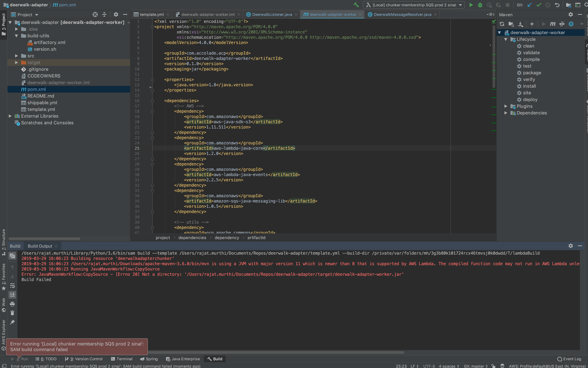The width and height of the screenshot is (588, 368).
Task: Execute Maven goal with the m icon
Action: tap(552, 24)
